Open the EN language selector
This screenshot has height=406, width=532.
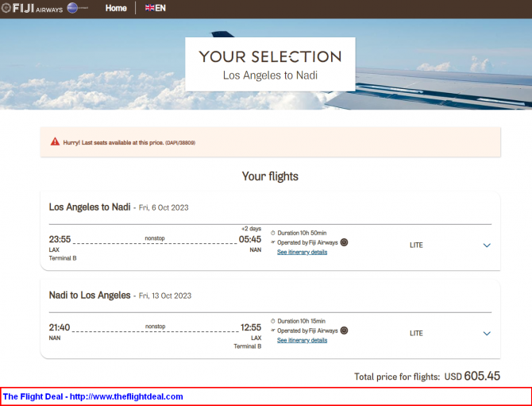coord(156,8)
